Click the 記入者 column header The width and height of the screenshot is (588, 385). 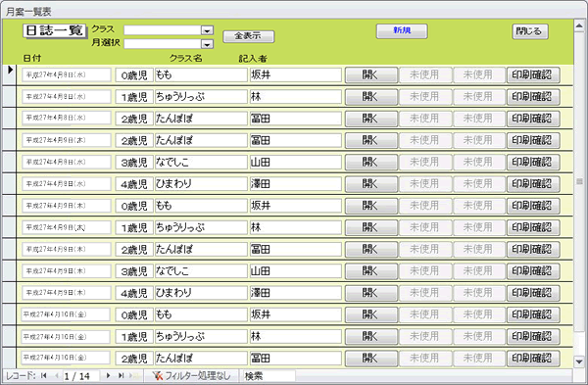click(x=253, y=59)
